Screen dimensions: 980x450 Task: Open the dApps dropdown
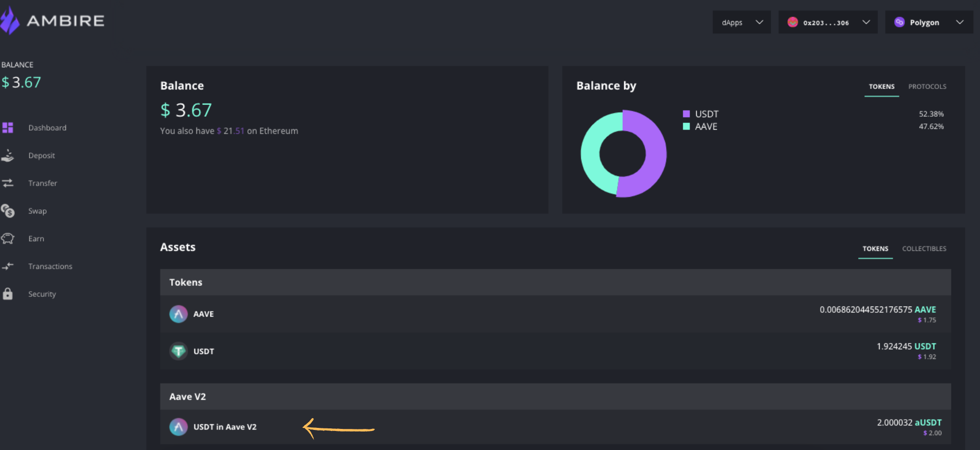coord(741,22)
